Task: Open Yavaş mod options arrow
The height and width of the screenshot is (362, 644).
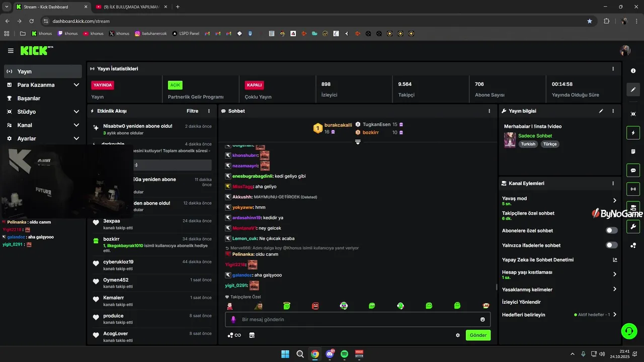Action: coord(614,201)
